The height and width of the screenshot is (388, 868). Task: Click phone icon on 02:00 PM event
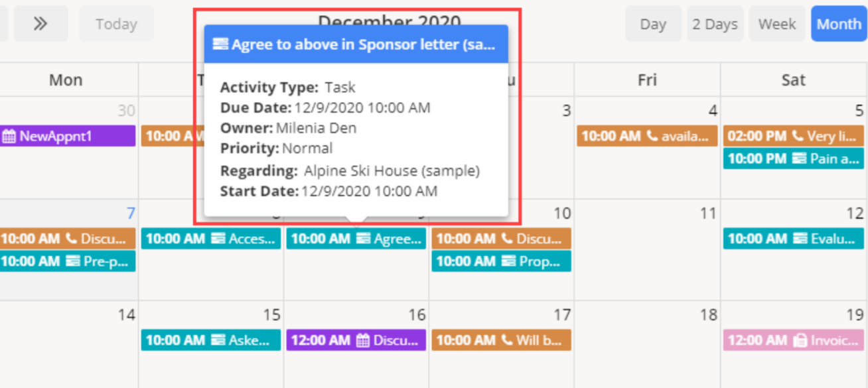pyautogui.click(x=798, y=137)
